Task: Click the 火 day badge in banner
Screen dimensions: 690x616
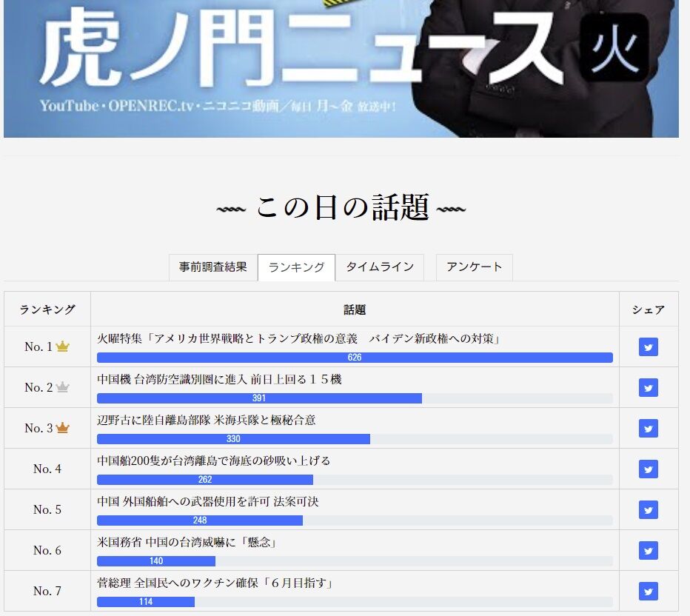Action: tap(614, 47)
